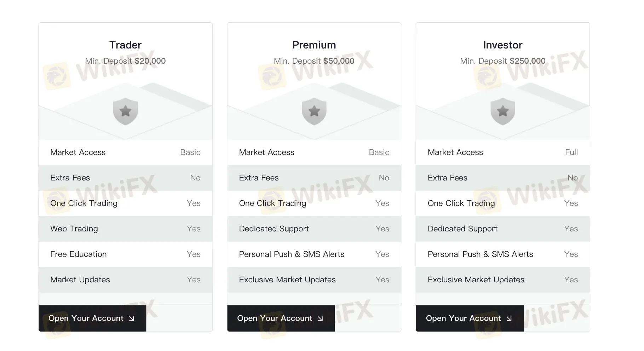This screenshot has width=644, height=351.
Task: Select the Premium plan title
Action: pos(314,45)
